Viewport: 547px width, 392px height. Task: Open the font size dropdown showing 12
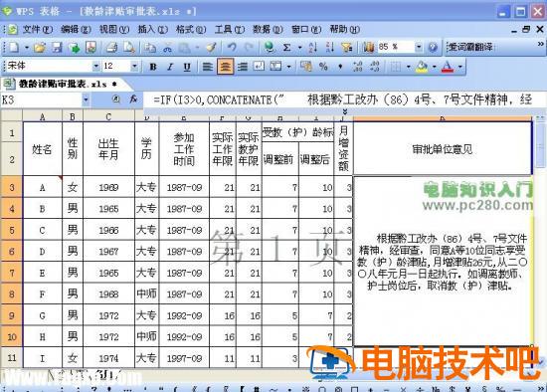tap(134, 66)
